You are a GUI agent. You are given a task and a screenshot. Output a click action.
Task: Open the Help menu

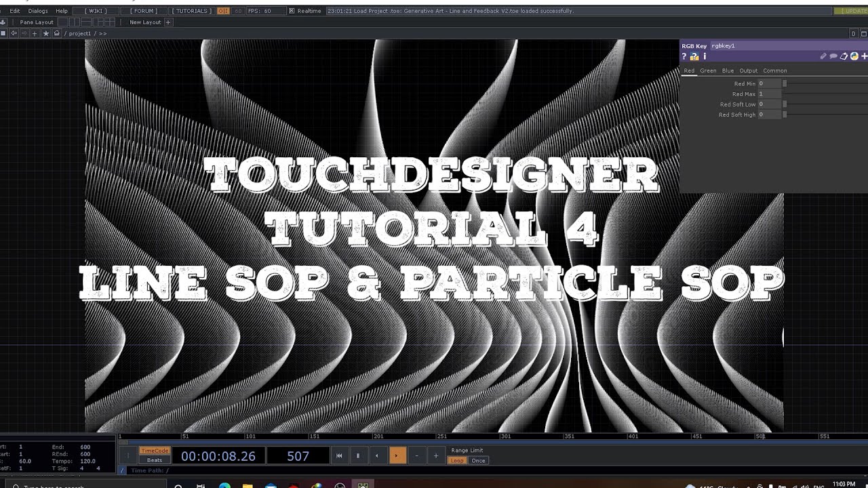62,11
